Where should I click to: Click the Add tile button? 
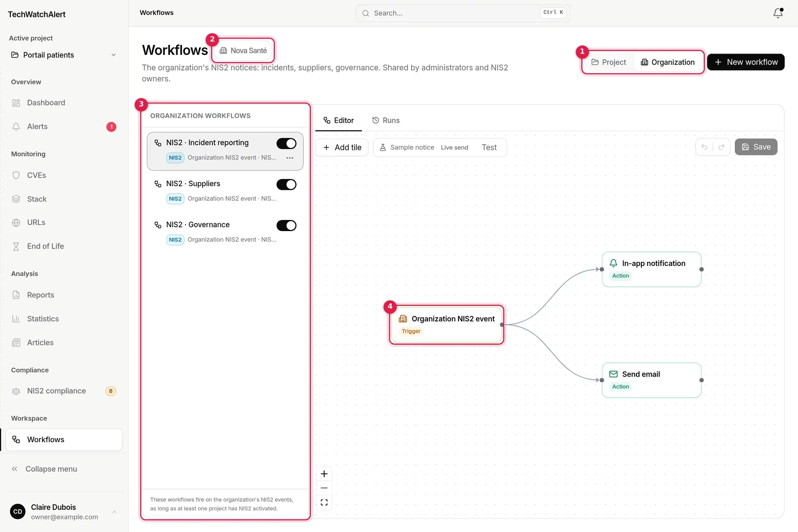click(x=342, y=148)
